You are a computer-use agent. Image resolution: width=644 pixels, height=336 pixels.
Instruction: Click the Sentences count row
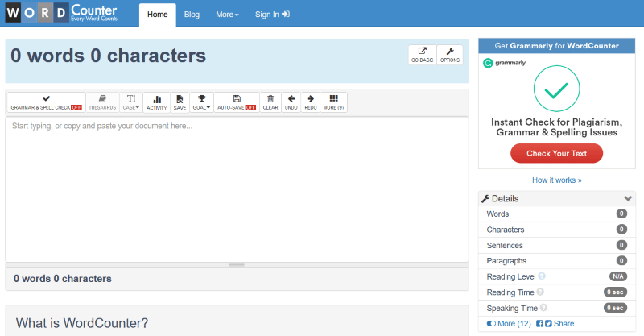[556, 245]
